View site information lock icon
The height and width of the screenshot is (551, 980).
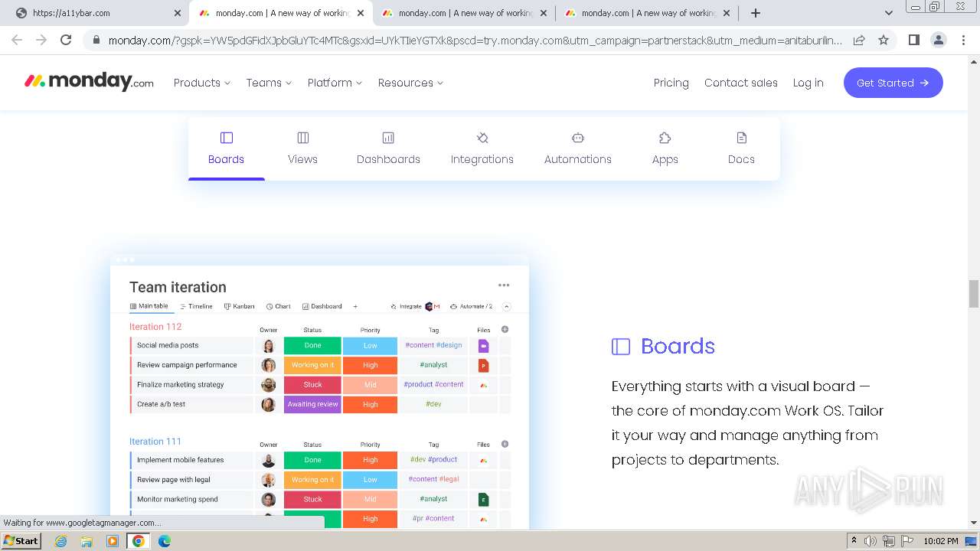coord(96,40)
